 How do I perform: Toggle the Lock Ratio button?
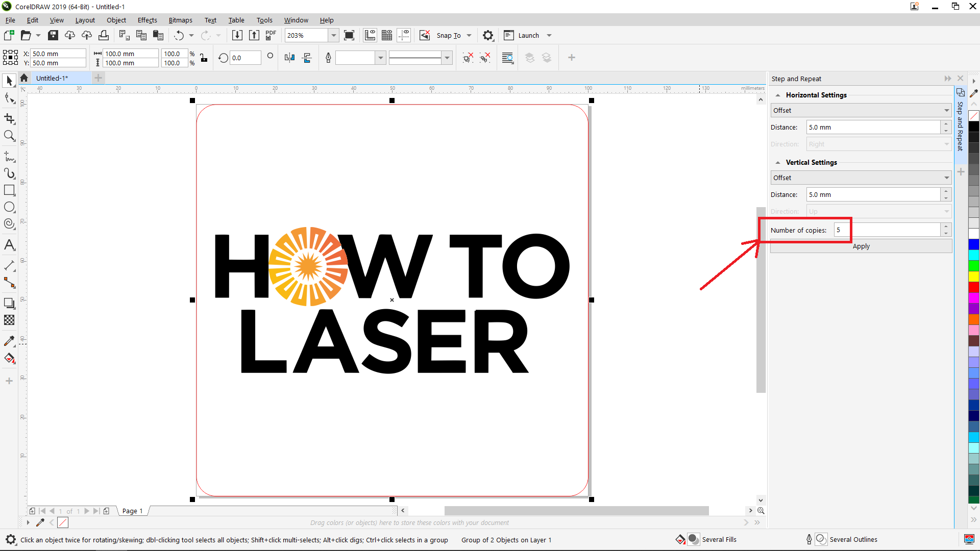click(204, 58)
